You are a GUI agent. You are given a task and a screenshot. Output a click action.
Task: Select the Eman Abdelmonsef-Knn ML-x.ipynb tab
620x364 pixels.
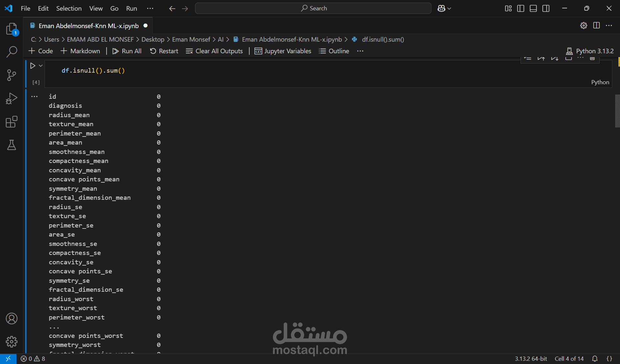pyautogui.click(x=88, y=26)
